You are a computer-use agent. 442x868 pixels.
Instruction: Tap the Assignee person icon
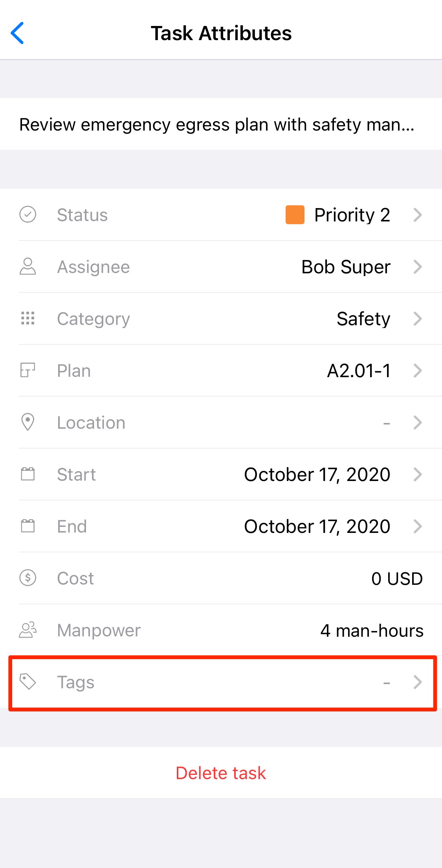click(28, 267)
